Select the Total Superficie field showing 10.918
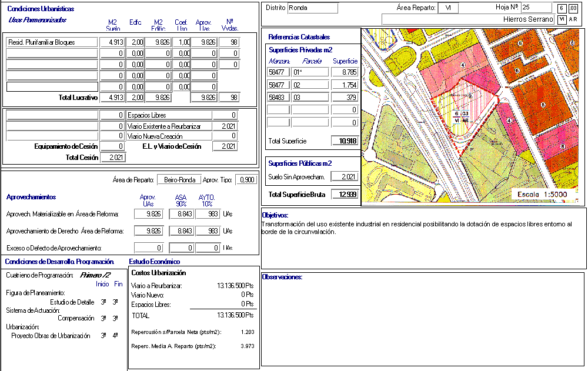Screen dimensions: 588x371 tap(344, 141)
